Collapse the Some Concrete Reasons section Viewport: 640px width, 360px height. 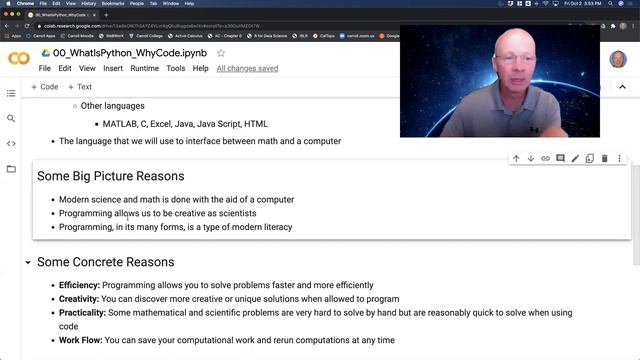28,262
